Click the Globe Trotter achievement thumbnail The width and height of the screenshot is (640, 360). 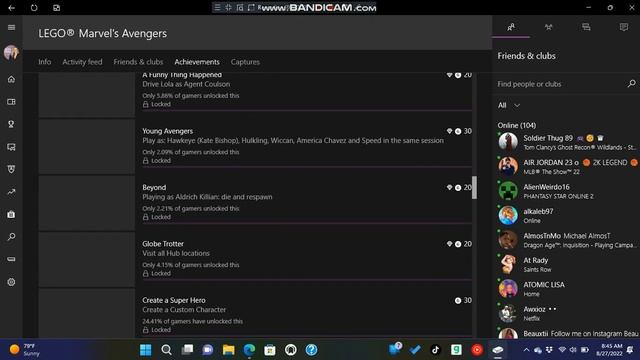[x=87, y=260]
